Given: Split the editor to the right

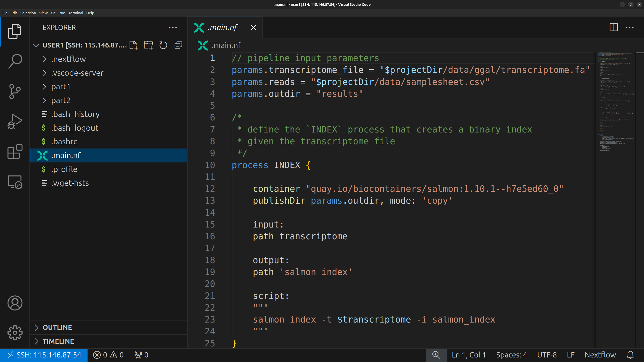Looking at the screenshot, I should [614, 27].
